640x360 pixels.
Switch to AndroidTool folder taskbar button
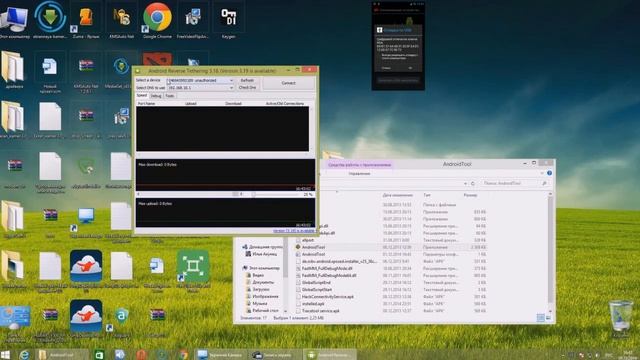61,355
